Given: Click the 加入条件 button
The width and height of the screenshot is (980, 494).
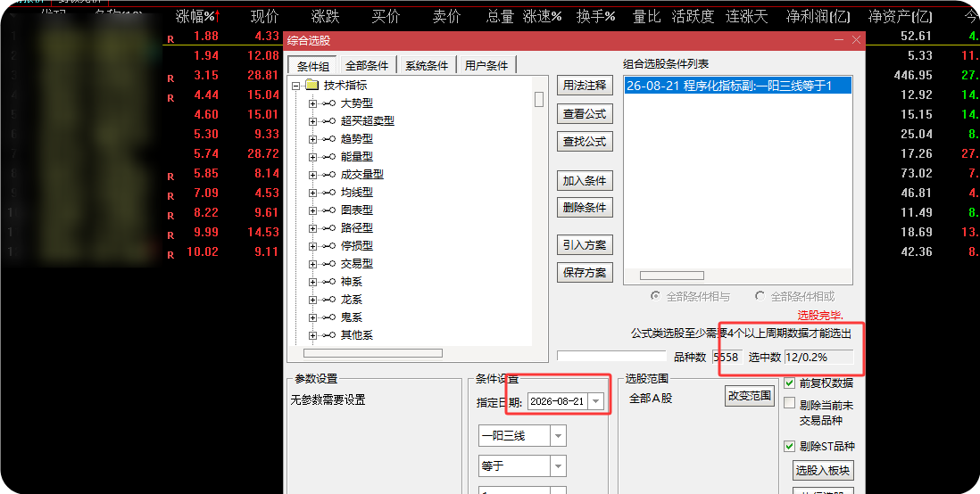Looking at the screenshot, I should [x=585, y=180].
